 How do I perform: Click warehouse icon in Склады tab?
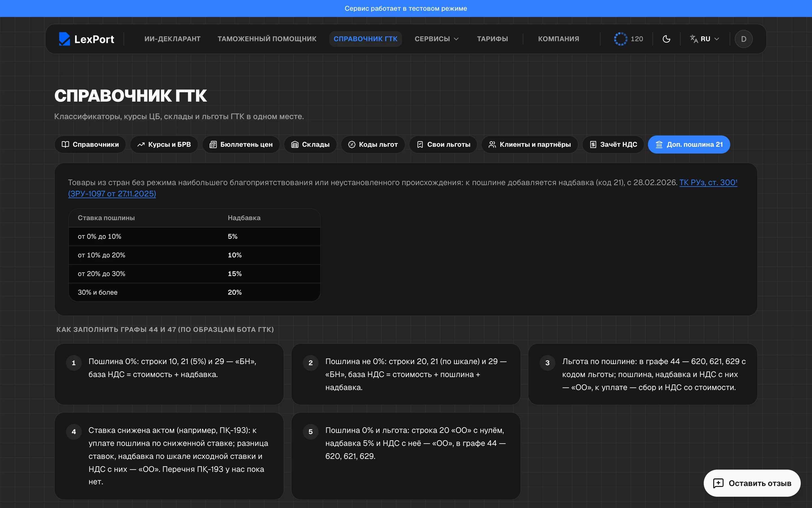tap(295, 144)
